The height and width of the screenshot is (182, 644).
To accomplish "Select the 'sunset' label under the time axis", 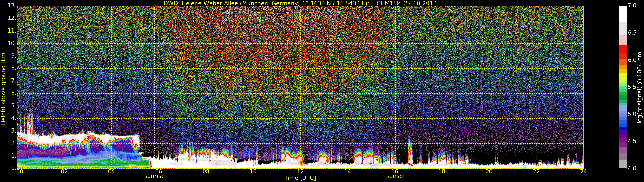I will [396, 176].
